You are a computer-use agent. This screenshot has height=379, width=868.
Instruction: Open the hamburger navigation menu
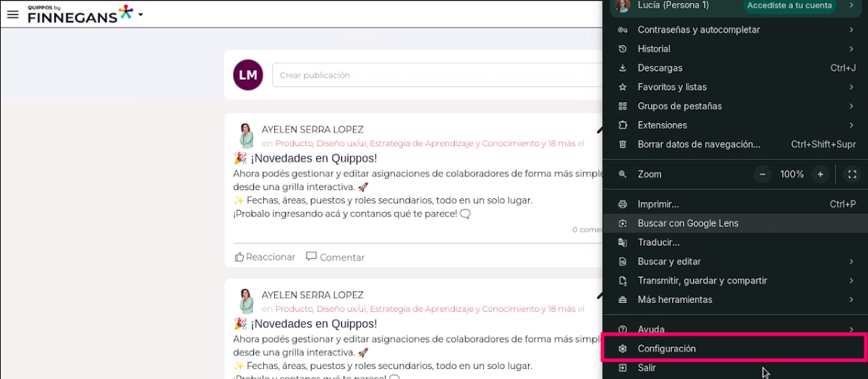(12, 14)
